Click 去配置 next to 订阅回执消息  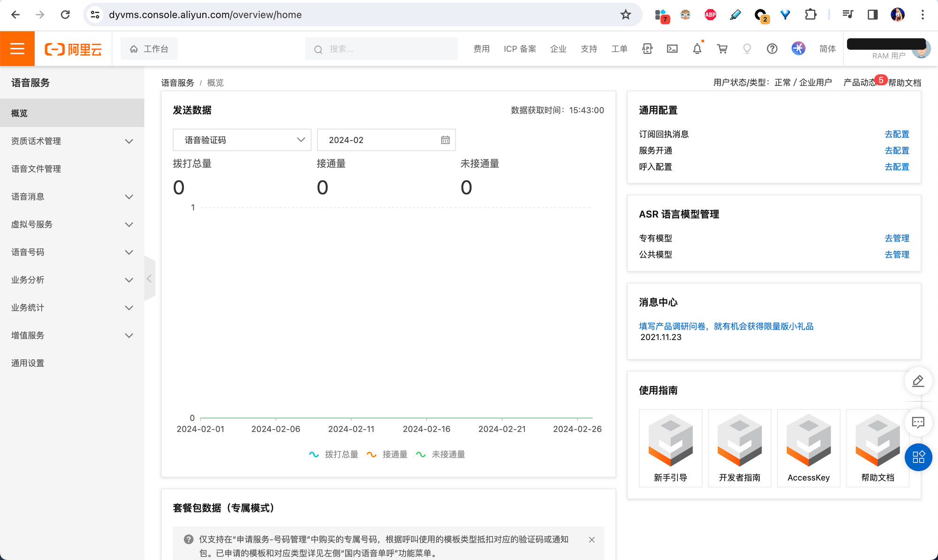click(x=896, y=134)
